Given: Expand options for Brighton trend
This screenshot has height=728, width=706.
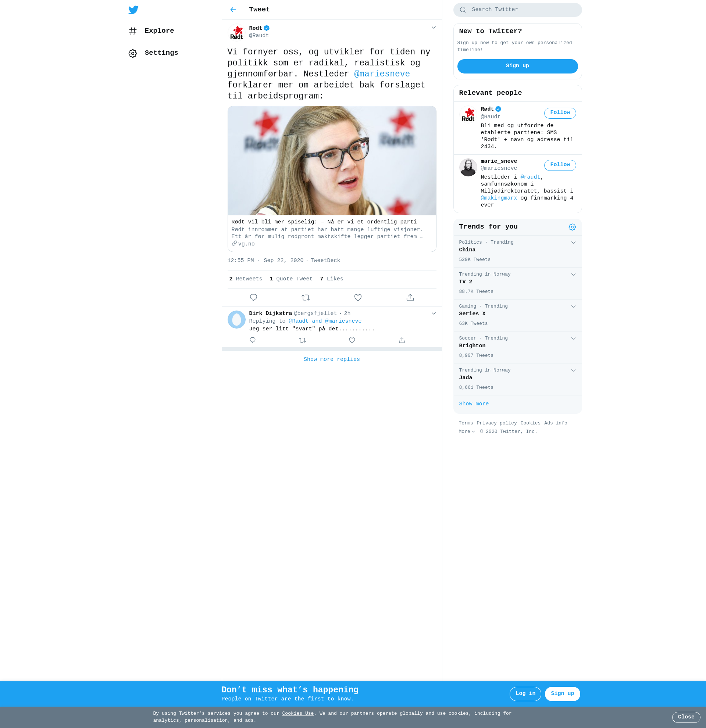Looking at the screenshot, I should click(573, 338).
